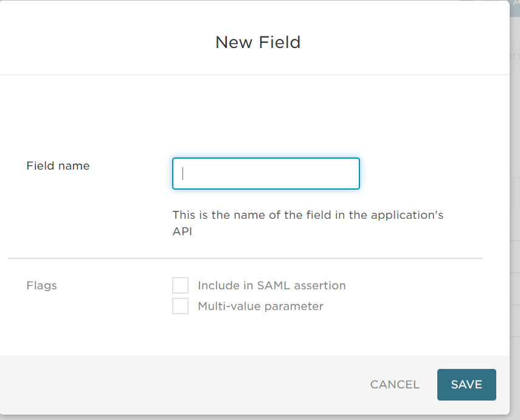
Task: Click the word "API" in the helper text
Action: [182, 232]
